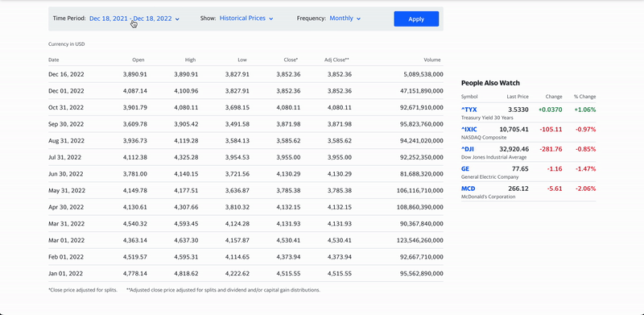
Task: Expand the Show Historical Prices dropdown
Action: pos(246,19)
